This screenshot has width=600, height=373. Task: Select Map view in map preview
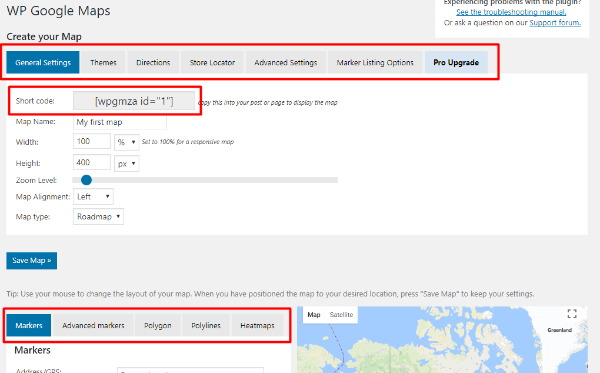point(314,315)
